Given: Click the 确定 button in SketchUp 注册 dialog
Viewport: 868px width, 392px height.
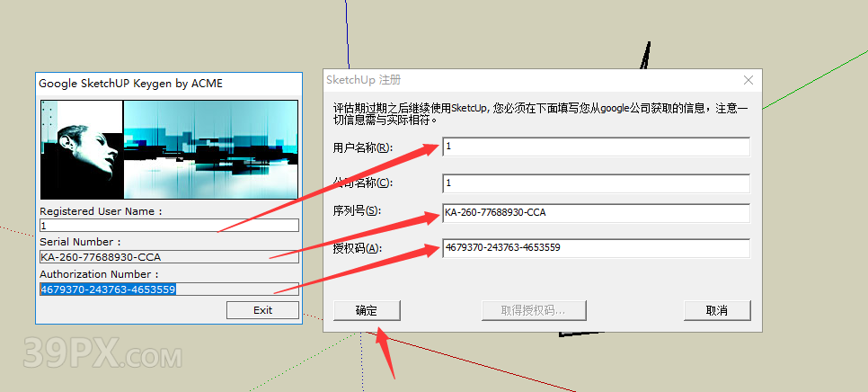Looking at the screenshot, I should (x=367, y=310).
